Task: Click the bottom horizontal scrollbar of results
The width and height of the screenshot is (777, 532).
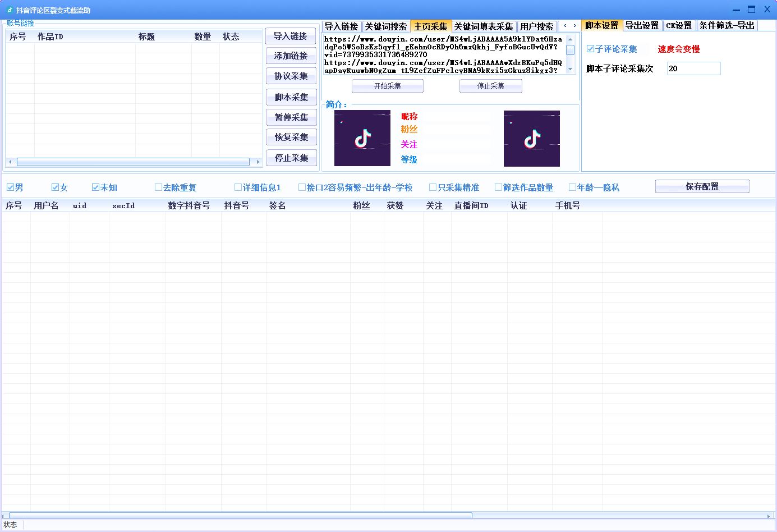Action: [240, 516]
